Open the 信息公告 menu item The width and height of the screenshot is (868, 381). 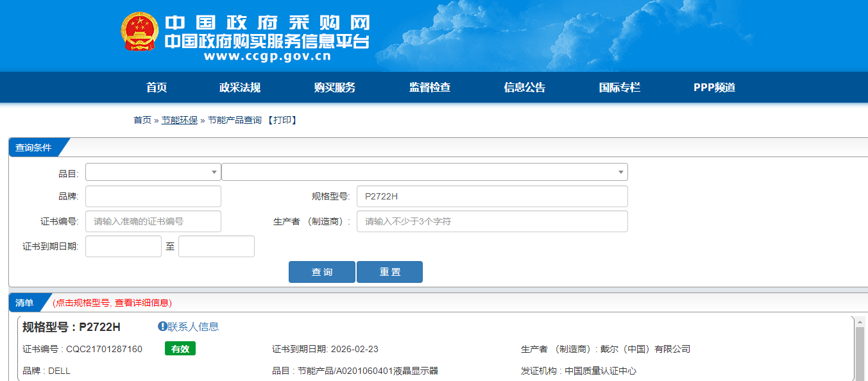tap(525, 88)
